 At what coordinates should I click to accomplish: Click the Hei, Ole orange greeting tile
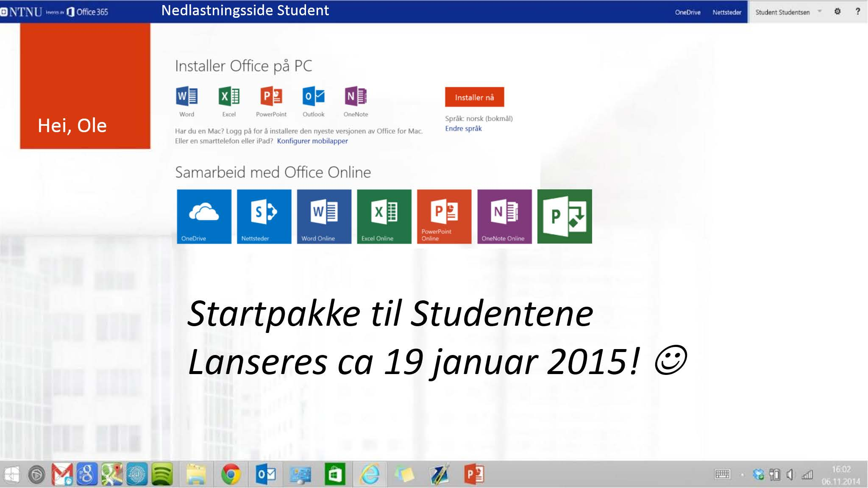point(85,86)
